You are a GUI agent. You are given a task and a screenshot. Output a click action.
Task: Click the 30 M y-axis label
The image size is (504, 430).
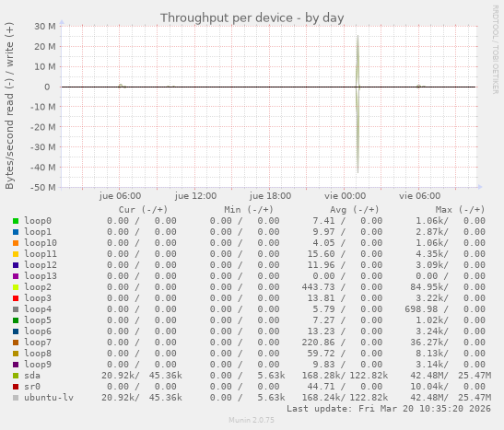pyautogui.click(x=45, y=27)
